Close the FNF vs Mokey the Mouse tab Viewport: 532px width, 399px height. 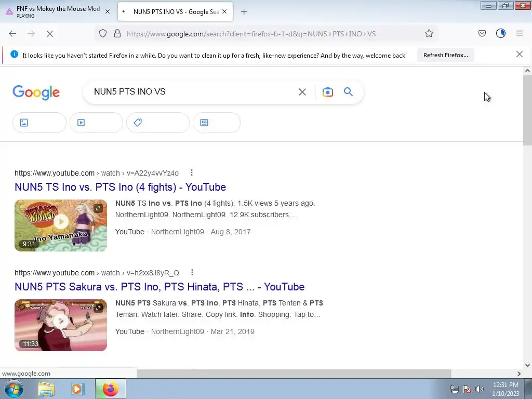108,11
